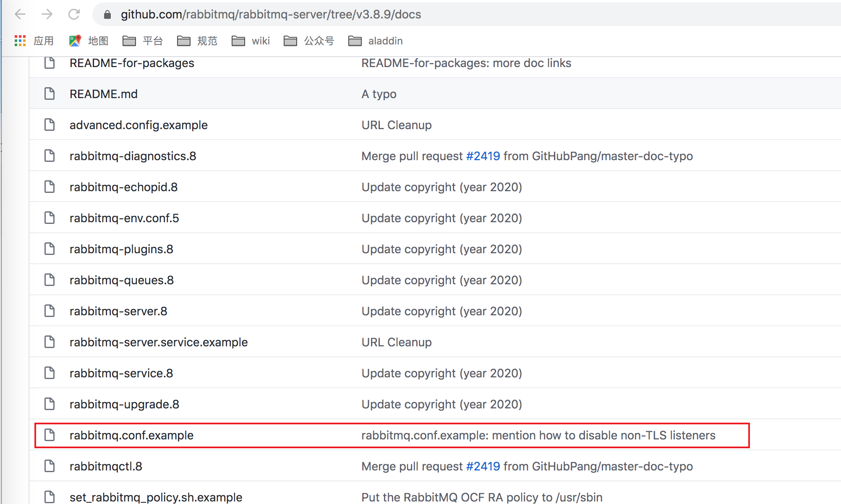Click the browser forward arrow
Image resolution: width=841 pixels, height=504 pixels.
point(47,14)
